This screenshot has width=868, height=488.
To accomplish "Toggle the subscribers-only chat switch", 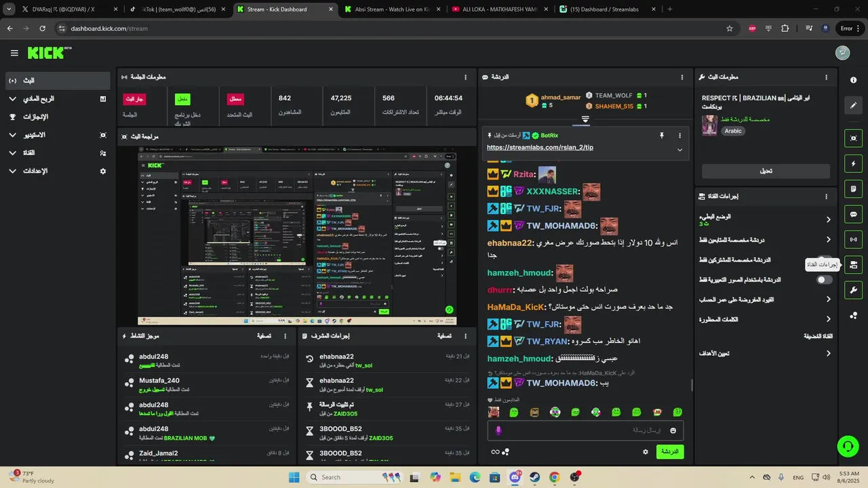I will tap(823, 260).
